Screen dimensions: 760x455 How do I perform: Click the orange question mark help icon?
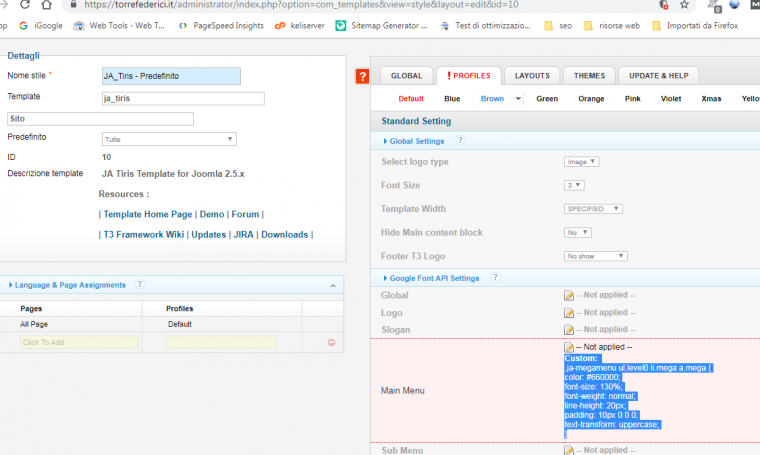[x=362, y=77]
